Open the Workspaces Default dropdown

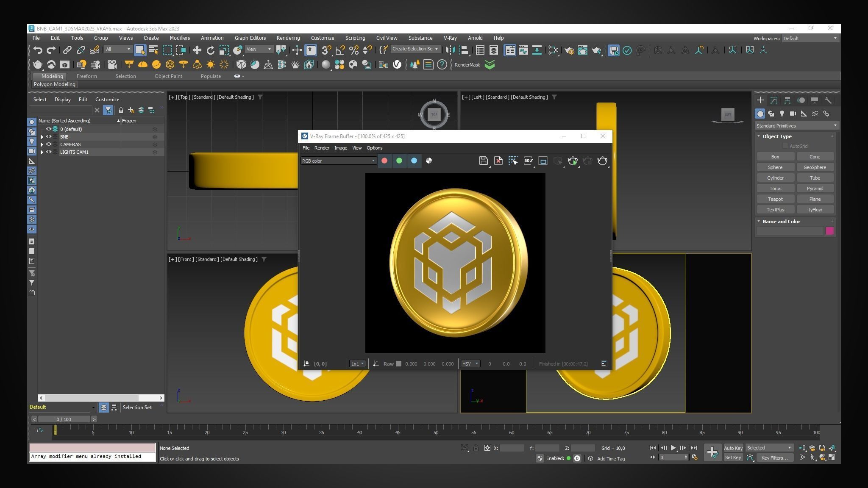pyautogui.click(x=810, y=39)
